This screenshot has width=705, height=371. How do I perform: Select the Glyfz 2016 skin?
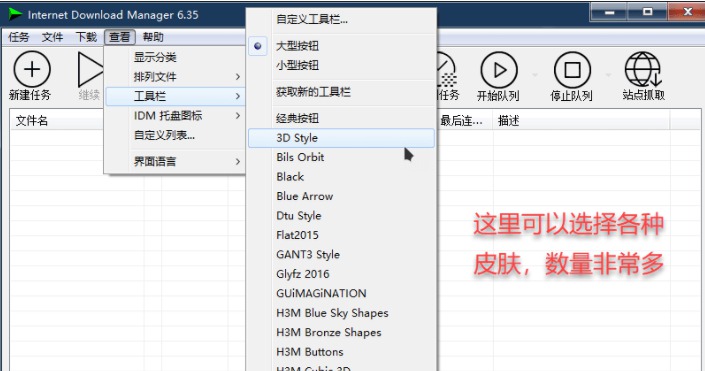click(342, 274)
